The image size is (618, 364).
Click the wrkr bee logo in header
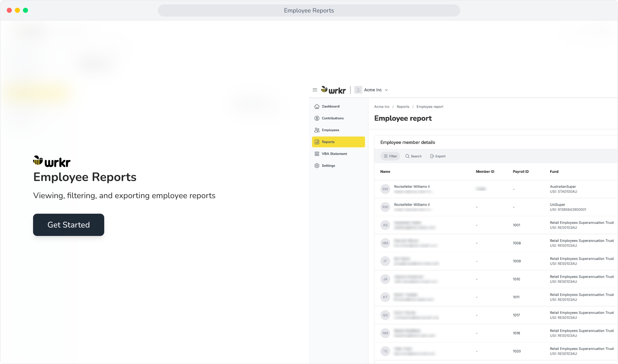[x=333, y=90]
